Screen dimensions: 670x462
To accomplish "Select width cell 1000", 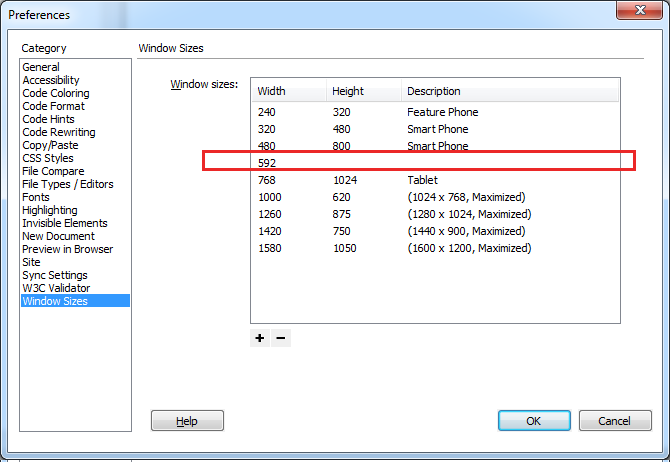I will point(270,197).
